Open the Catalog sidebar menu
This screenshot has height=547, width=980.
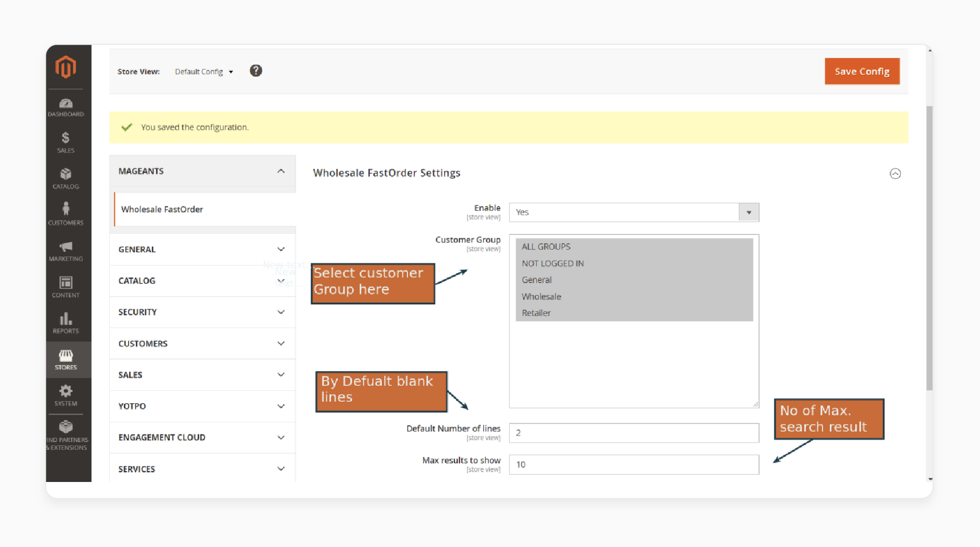(x=66, y=179)
